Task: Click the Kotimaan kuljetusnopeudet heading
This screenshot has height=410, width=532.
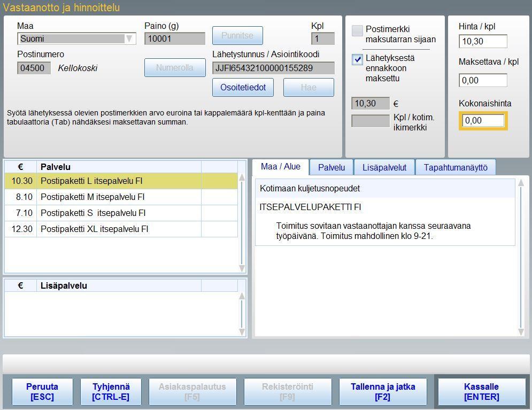Action: pos(310,189)
